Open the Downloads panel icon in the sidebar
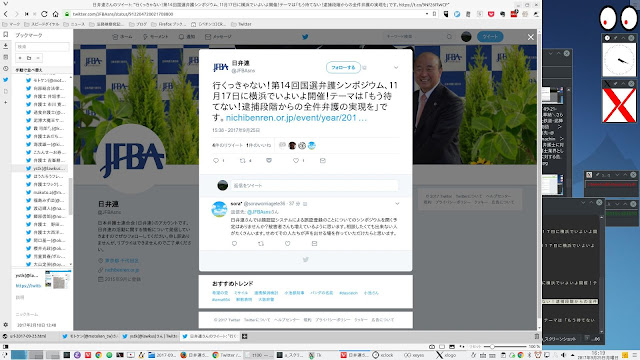This screenshot has width=640, height=360. pyautogui.click(x=5, y=46)
